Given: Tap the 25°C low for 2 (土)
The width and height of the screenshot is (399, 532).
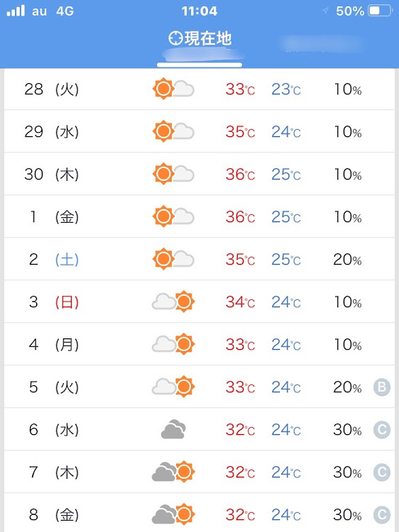Looking at the screenshot, I should coord(286,260).
